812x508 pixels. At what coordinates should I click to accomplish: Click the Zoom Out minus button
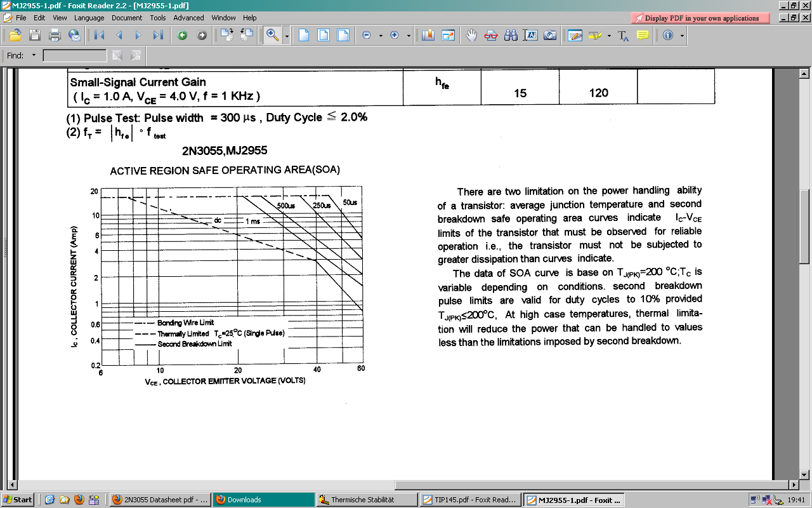pyautogui.click(x=367, y=35)
